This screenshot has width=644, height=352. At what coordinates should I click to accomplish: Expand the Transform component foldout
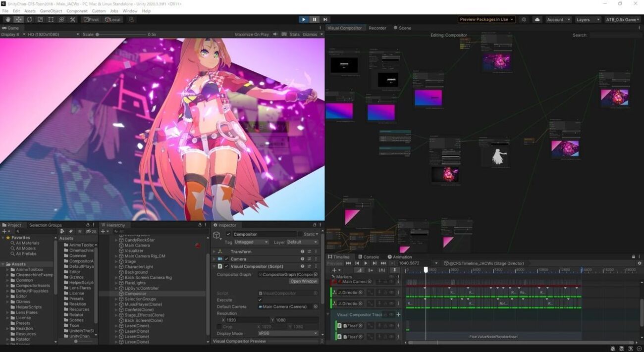(215, 251)
